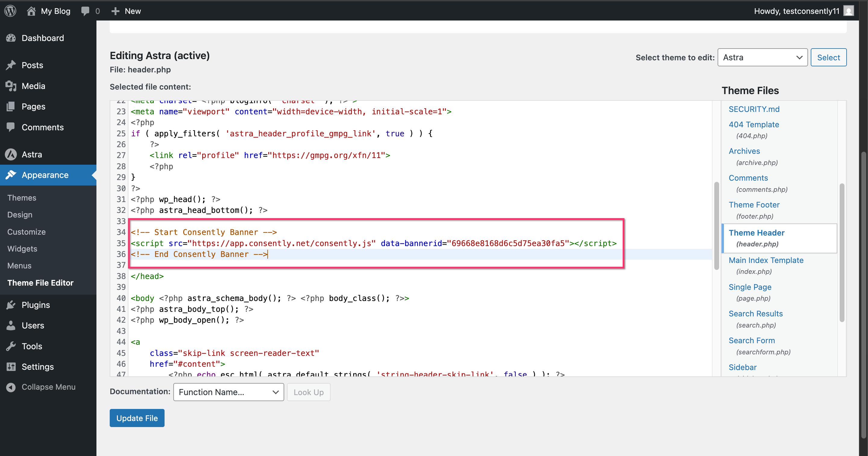This screenshot has height=456, width=868.
Task: Open the Customize submenu item
Action: (x=26, y=232)
